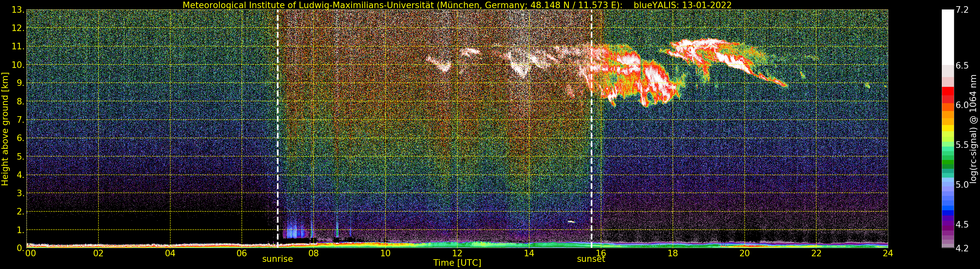Click the time axis tick '00'
The image size is (980, 269).
30,253
